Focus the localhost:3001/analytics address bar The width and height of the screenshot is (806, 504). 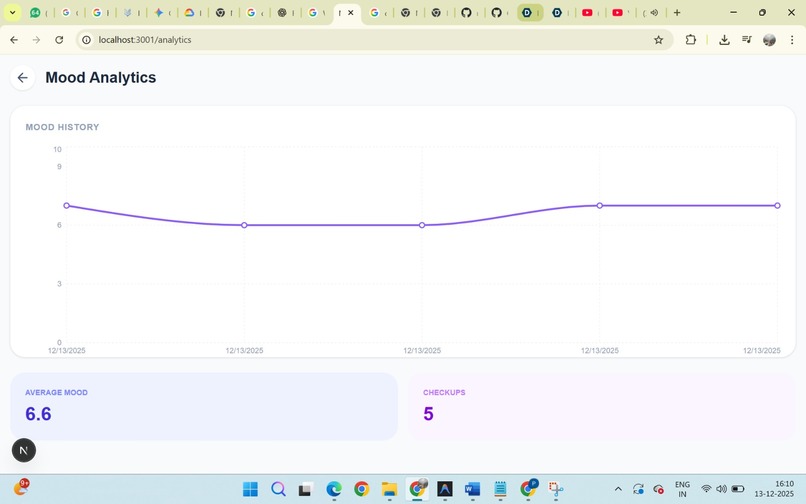point(374,40)
